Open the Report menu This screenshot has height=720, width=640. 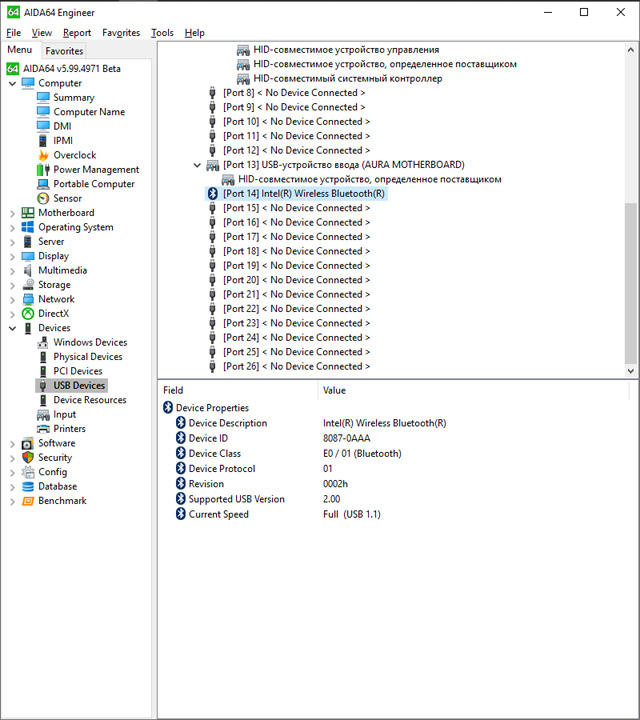pyautogui.click(x=77, y=33)
